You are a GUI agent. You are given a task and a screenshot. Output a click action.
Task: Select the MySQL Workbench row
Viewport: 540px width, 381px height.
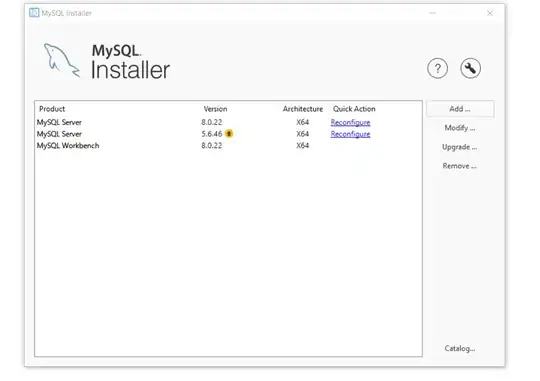pos(228,145)
